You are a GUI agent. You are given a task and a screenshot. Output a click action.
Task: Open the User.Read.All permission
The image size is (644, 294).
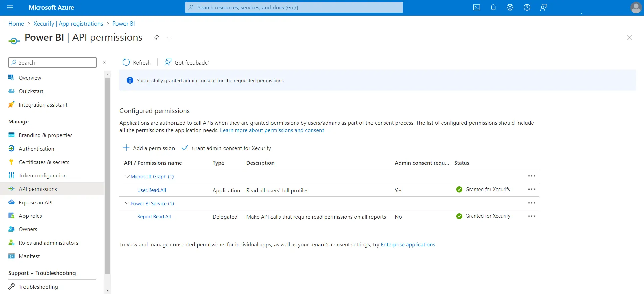tap(152, 190)
